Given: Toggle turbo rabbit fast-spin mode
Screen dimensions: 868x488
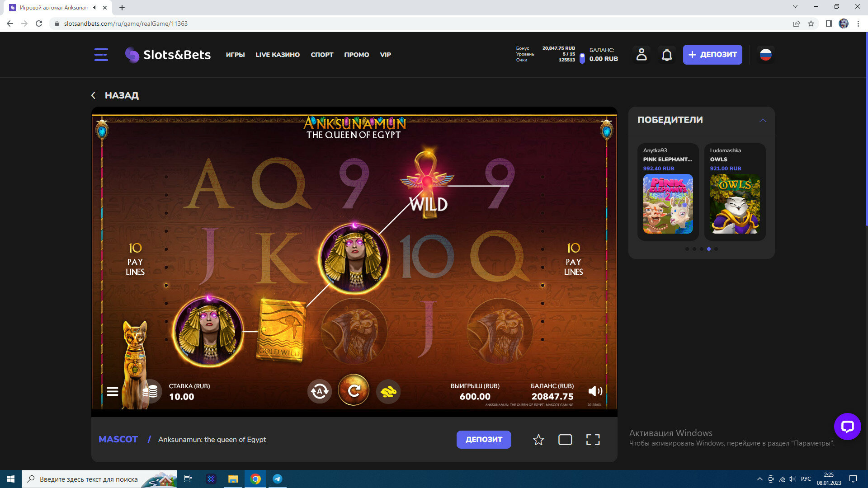Looking at the screenshot, I should coord(388,391).
